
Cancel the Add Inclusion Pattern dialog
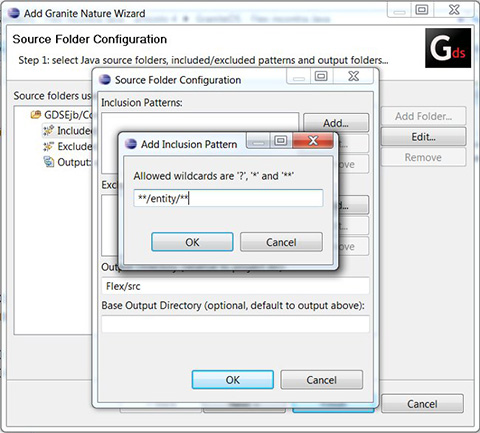click(x=281, y=242)
